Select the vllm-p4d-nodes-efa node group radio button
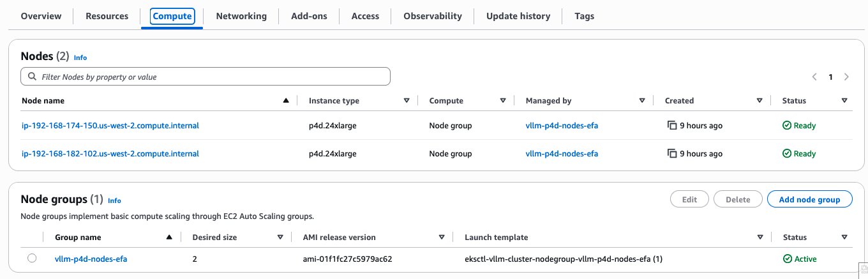868x279 pixels. [x=32, y=259]
